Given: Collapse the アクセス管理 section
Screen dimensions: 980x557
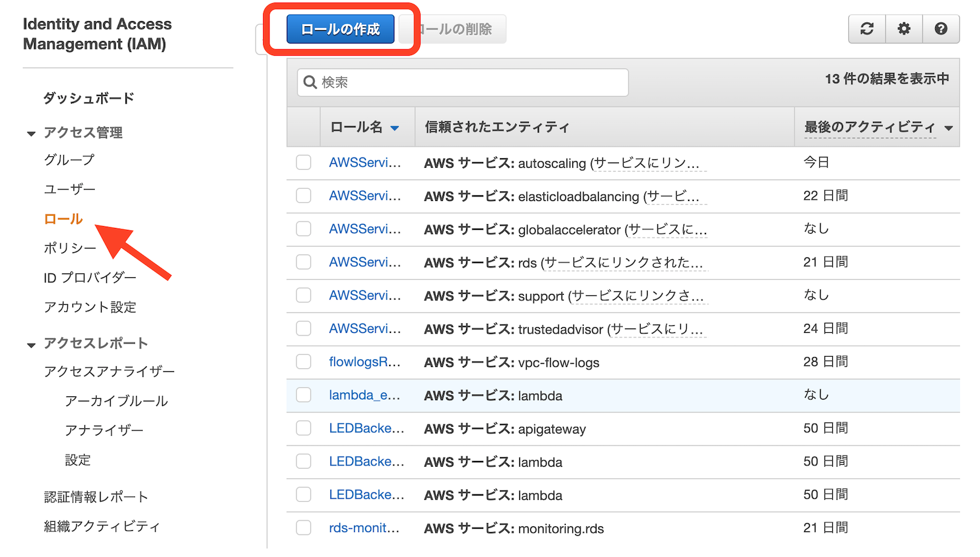Looking at the screenshot, I should click(x=31, y=133).
